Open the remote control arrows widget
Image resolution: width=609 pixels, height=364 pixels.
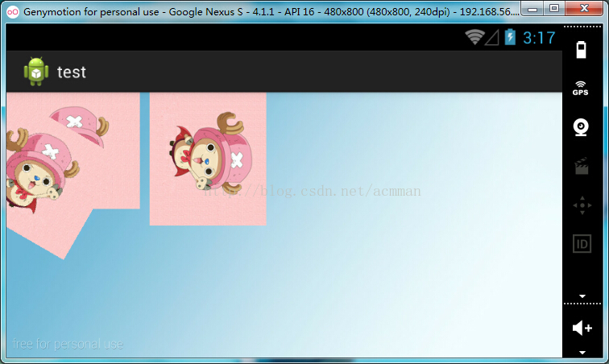tap(582, 205)
